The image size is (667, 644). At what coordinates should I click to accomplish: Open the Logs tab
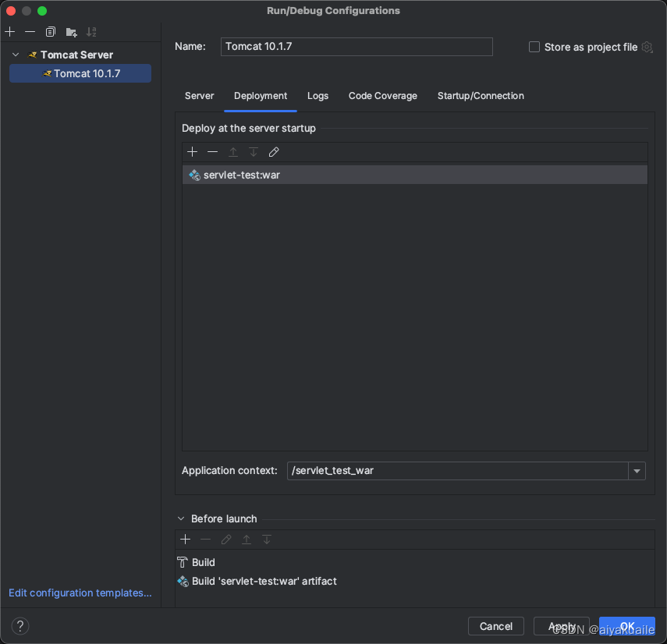pos(318,96)
